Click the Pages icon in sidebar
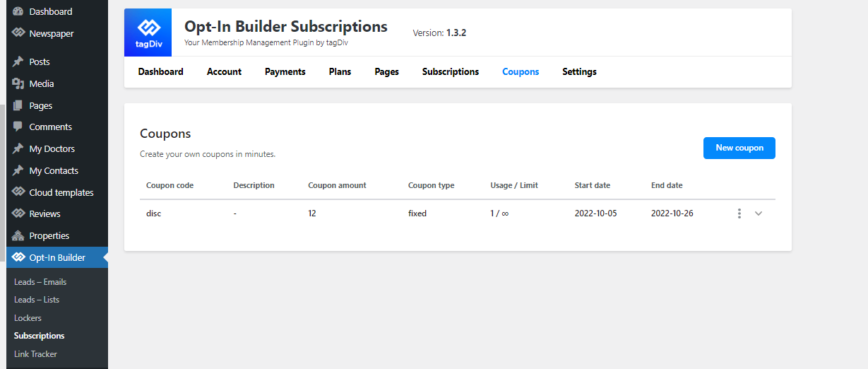This screenshot has width=868, height=369. (18, 105)
